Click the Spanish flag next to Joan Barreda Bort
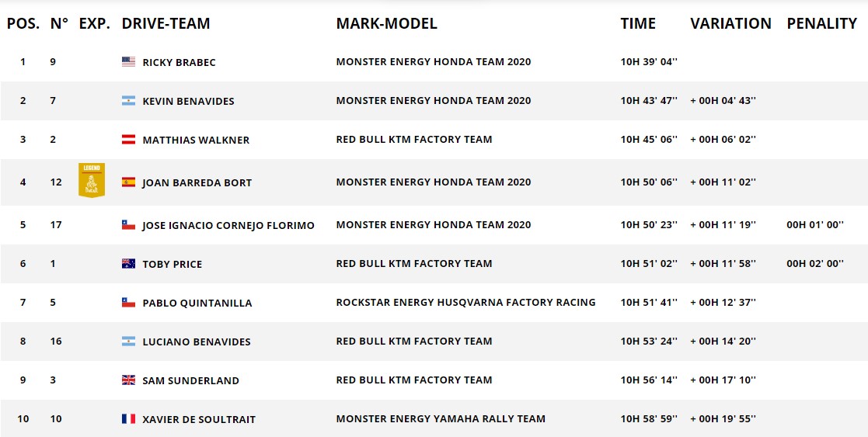 128,182
